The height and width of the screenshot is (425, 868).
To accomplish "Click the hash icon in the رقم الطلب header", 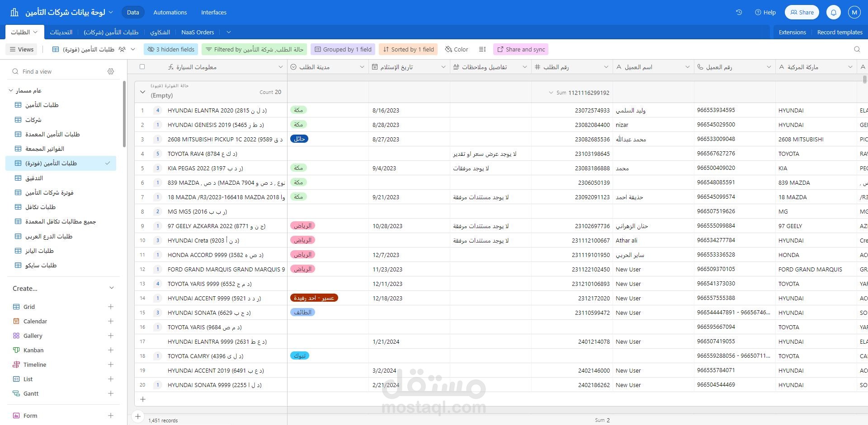I will point(538,67).
